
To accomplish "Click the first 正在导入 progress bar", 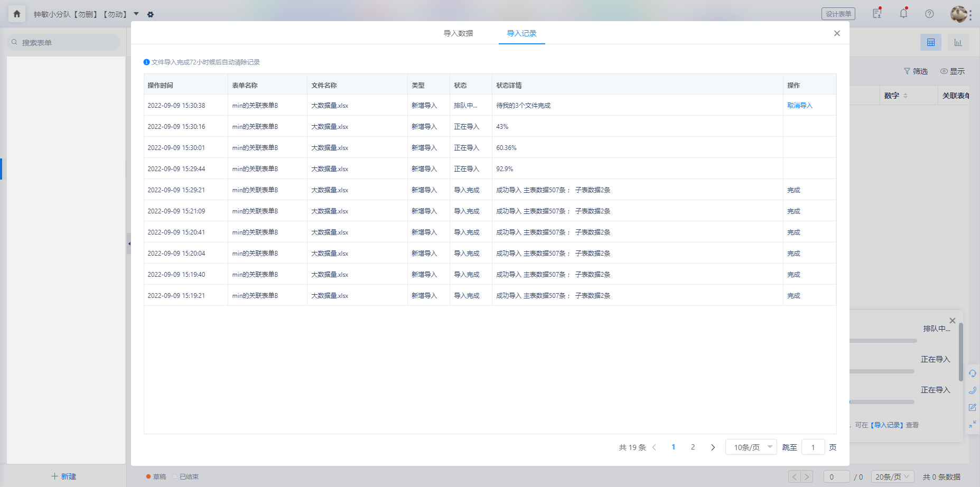I will [882, 371].
